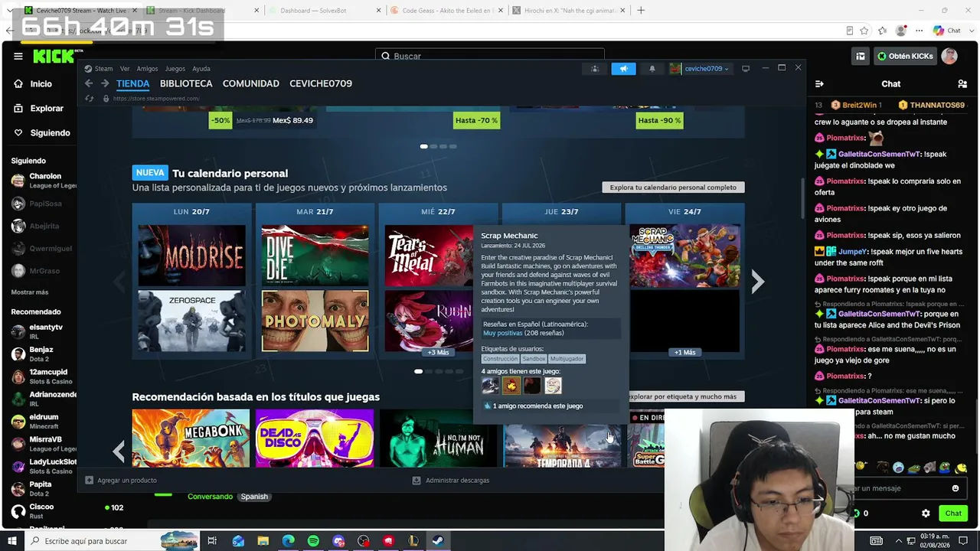Open Megabonk recommendation thumbnail
The width and height of the screenshot is (980, 551).
(x=191, y=438)
